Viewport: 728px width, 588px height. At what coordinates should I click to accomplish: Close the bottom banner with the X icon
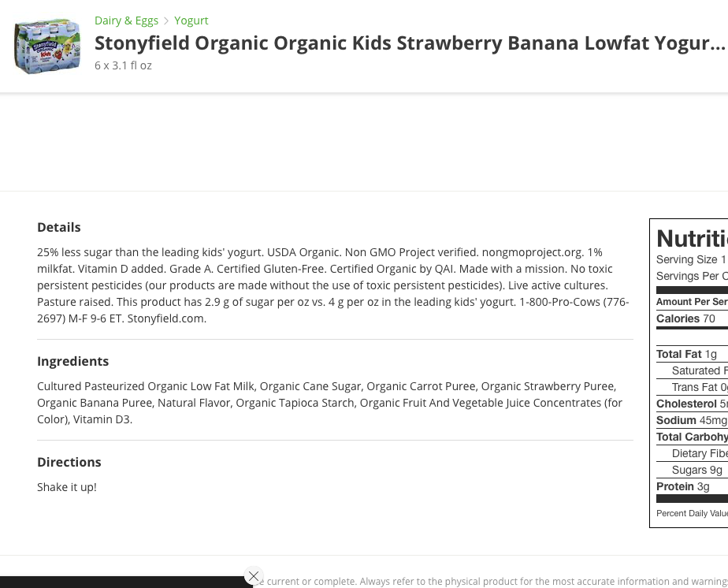pyautogui.click(x=254, y=576)
